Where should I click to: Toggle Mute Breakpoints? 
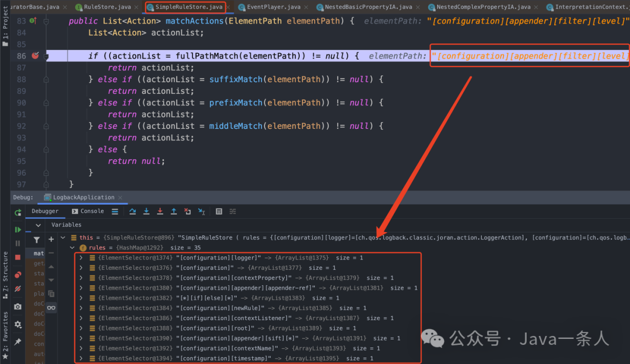tap(17, 289)
